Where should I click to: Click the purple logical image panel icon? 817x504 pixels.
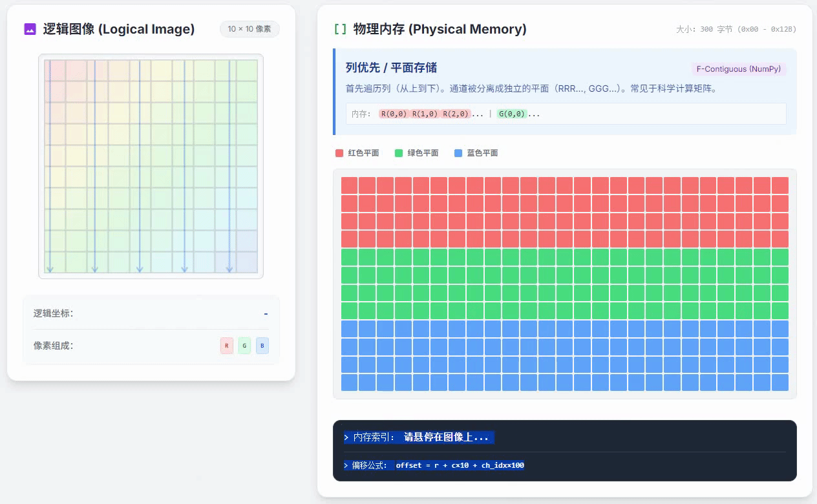pyautogui.click(x=28, y=29)
